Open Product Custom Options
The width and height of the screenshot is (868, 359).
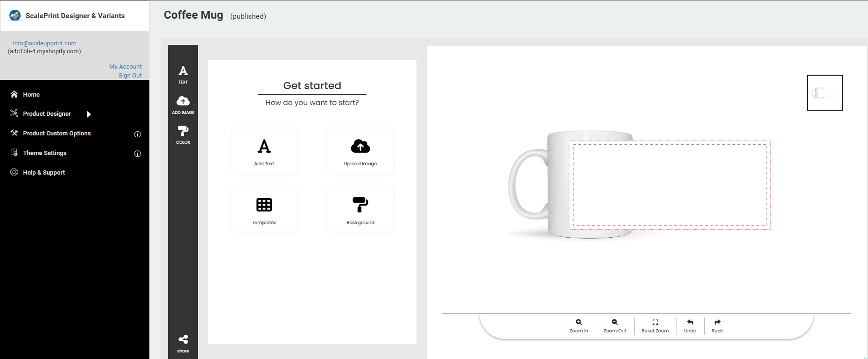click(x=57, y=133)
